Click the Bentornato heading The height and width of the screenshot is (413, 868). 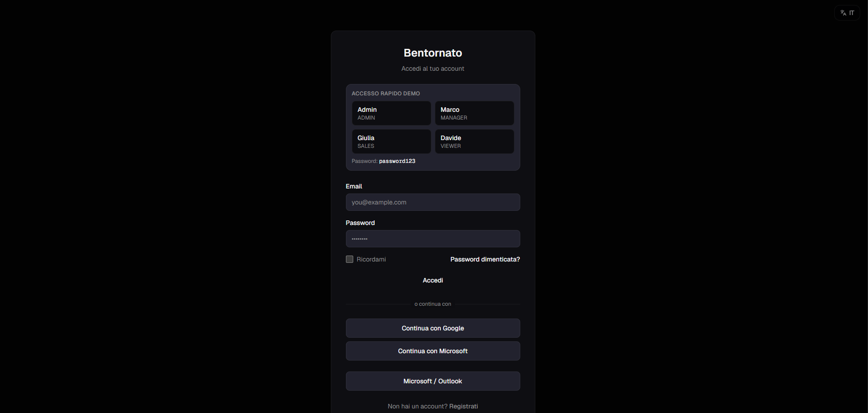click(x=433, y=53)
